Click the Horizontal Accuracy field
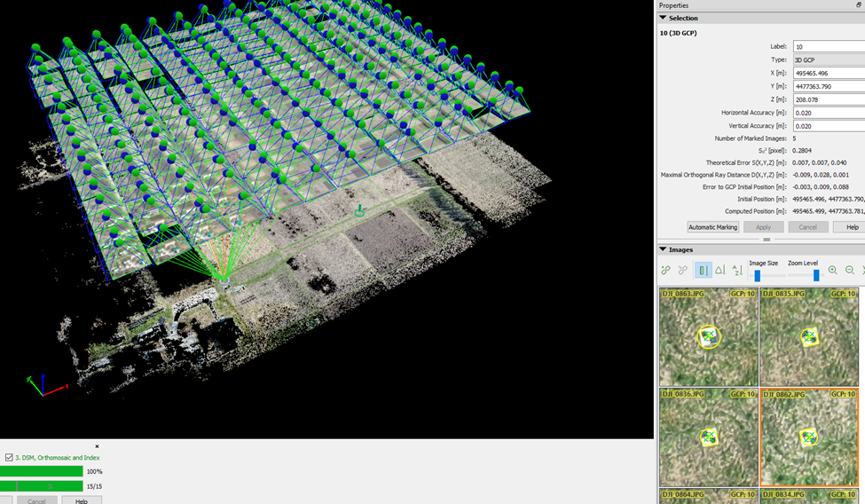 tap(830, 113)
